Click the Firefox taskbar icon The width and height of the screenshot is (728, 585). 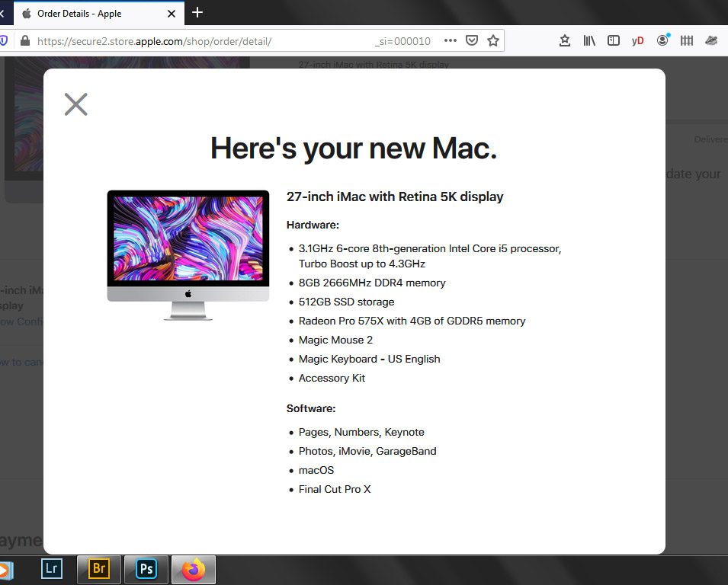194,569
